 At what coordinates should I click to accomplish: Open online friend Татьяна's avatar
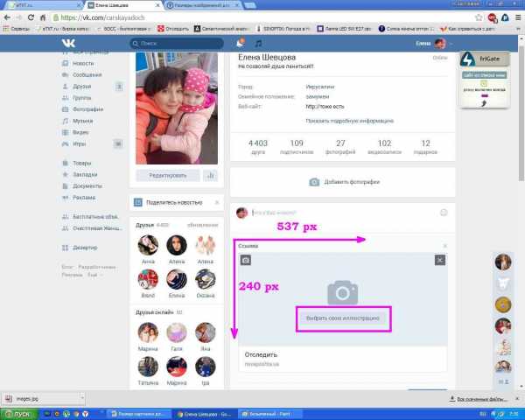(x=148, y=367)
